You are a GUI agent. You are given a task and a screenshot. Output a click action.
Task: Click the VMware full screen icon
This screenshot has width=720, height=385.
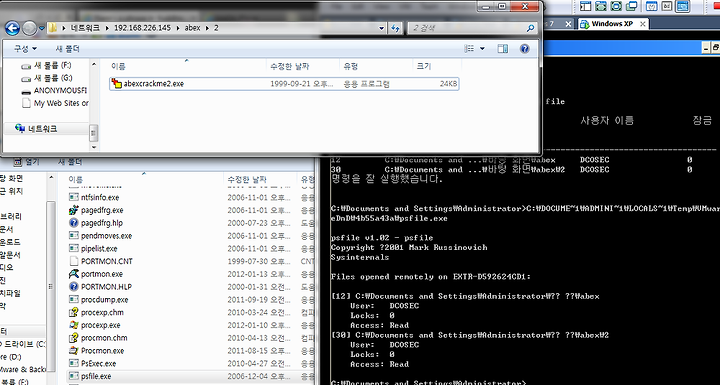[601, 6]
